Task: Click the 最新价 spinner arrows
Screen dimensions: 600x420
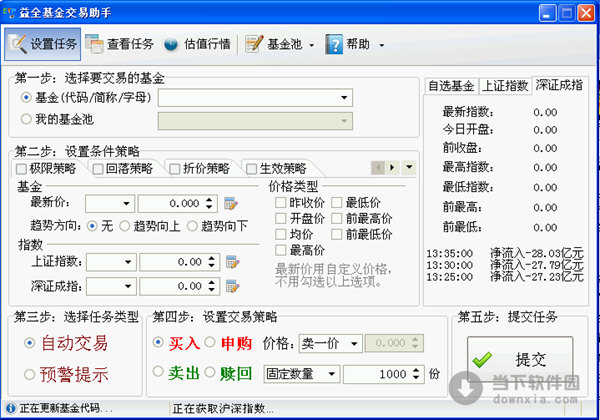Action: click(209, 203)
